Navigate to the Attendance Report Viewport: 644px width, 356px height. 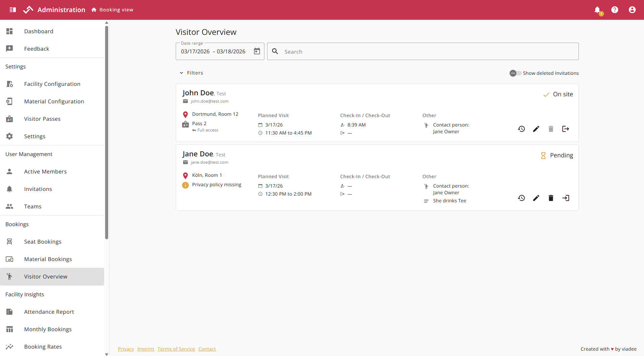point(49,312)
